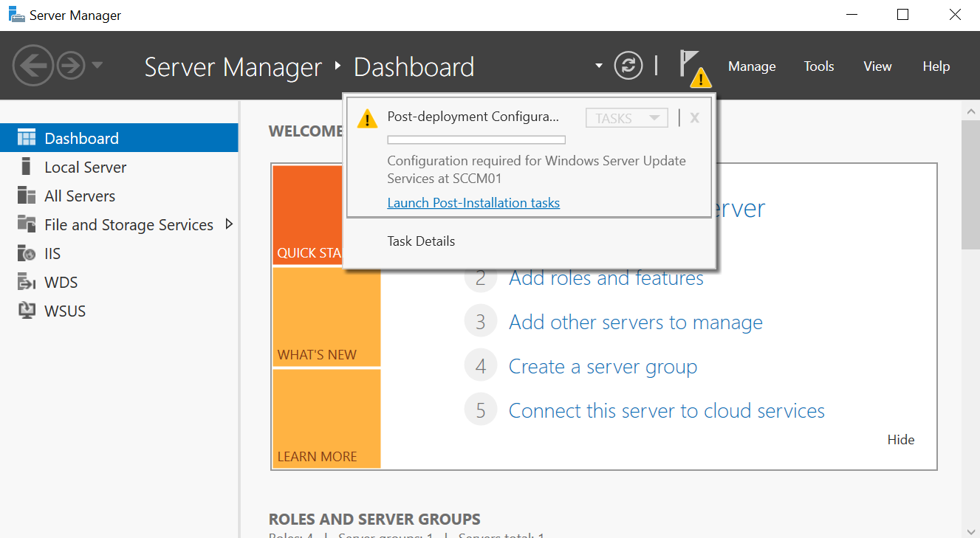Click Post-deployment Configuration title

[x=473, y=117]
